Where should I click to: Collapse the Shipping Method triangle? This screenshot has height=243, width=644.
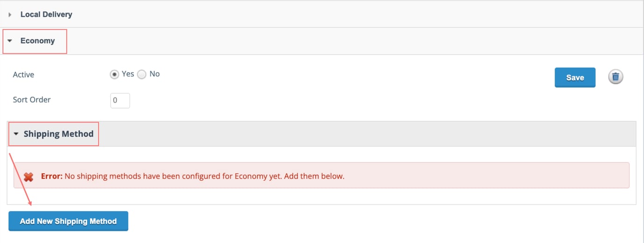[x=16, y=134]
